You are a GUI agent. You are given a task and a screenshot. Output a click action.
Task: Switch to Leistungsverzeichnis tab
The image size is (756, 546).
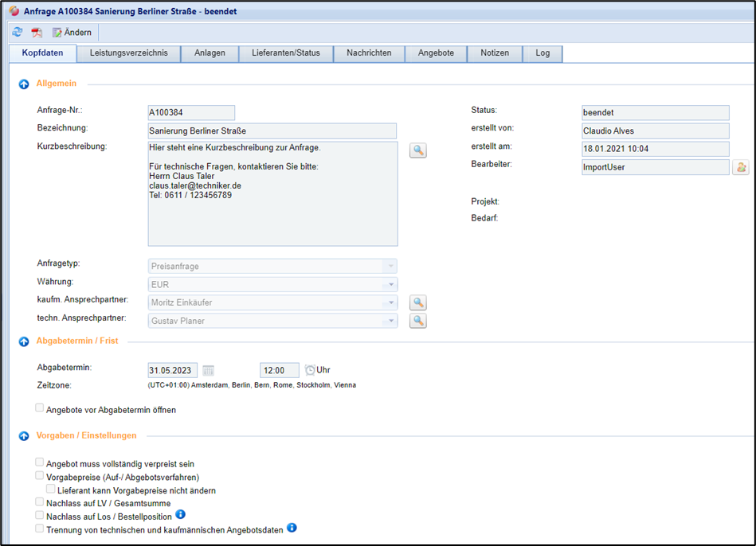pos(128,53)
